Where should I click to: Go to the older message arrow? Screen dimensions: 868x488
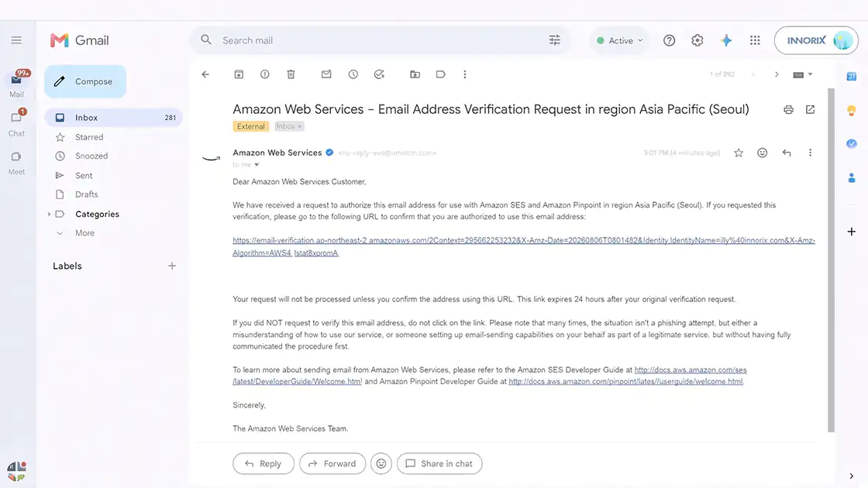(776, 74)
